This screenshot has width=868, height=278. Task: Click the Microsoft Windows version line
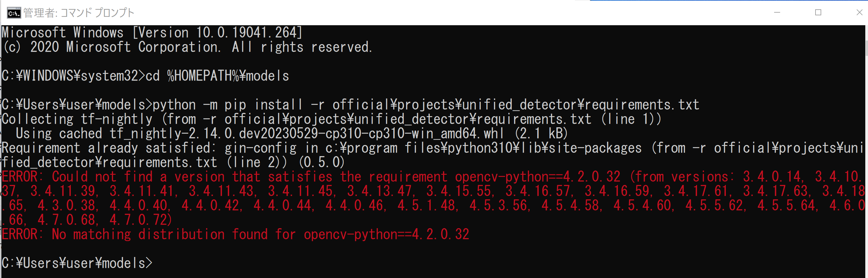[152, 33]
